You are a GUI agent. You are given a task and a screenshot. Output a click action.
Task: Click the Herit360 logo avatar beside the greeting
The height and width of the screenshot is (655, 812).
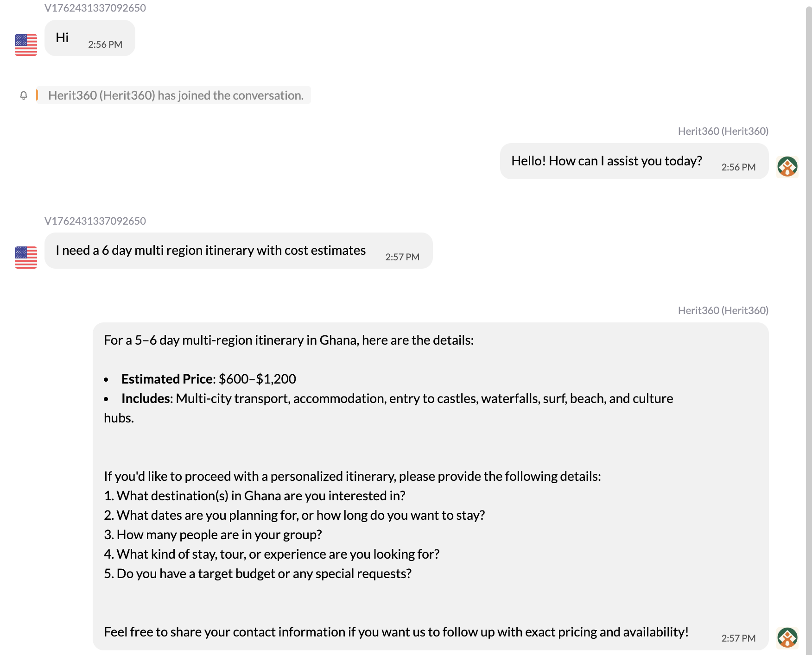coord(787,167)
